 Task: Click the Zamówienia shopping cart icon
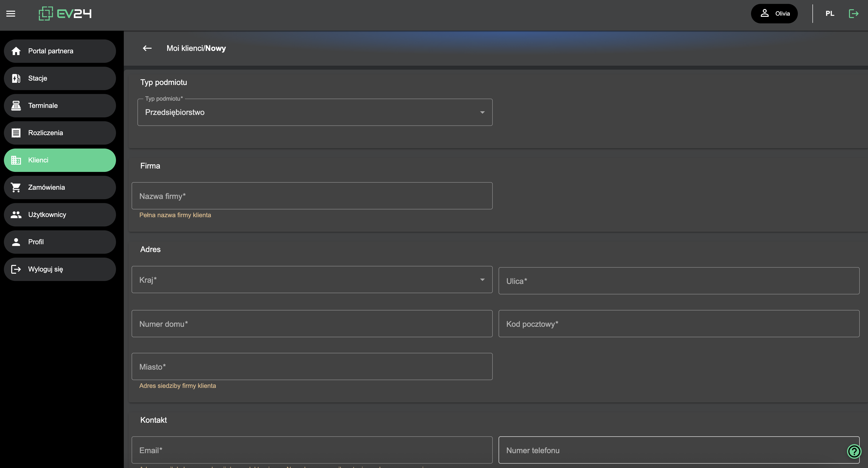(x=16, y=187)
